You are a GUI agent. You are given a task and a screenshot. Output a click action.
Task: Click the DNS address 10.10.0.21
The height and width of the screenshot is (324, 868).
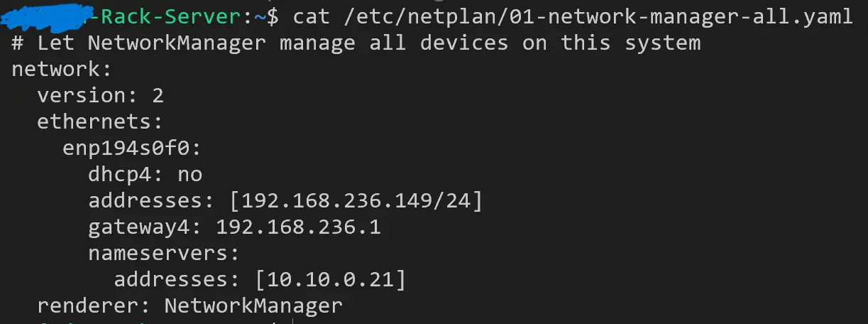330,280
